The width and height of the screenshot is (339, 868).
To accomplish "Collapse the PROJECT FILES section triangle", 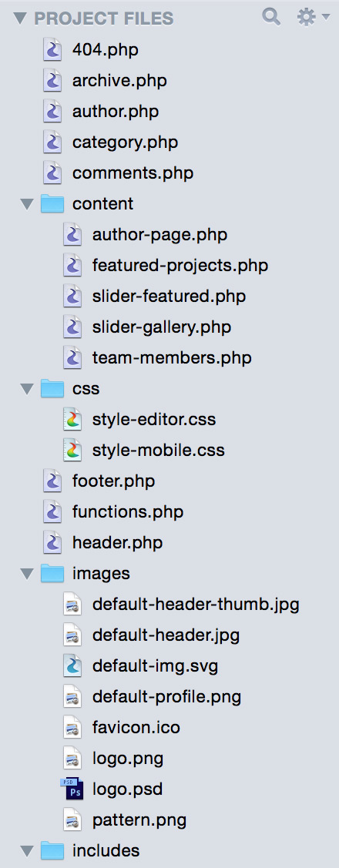I will pyautogui.click(x=20, y=18).
